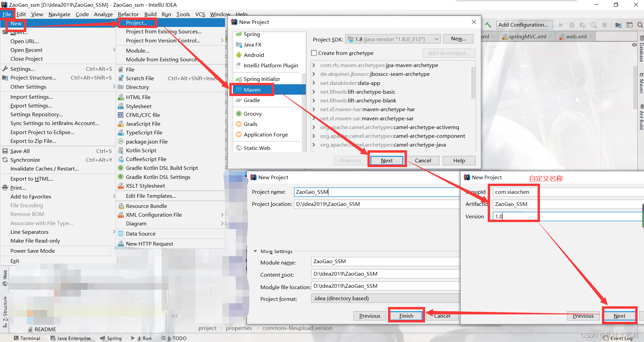Image resolution: width=644 pixels, height=342 pixels.
Task: Expand the jbosscc-seam-archetype entry
Action: [314, 74]
